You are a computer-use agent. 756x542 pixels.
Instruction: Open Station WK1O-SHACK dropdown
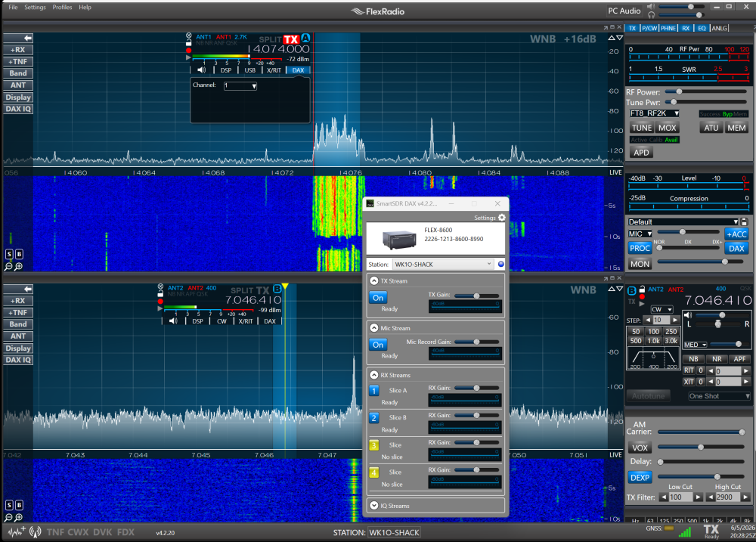point(442,264)
